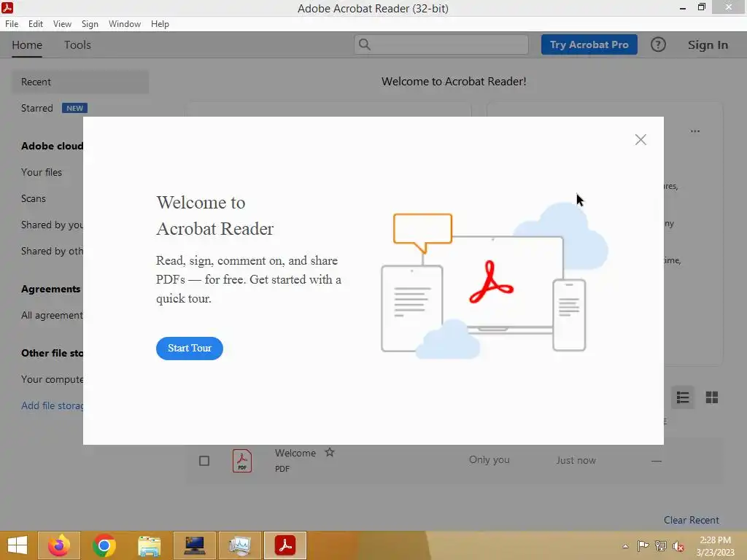
Task: Switch to thumbnail grid view
Action: coord(712,397)
